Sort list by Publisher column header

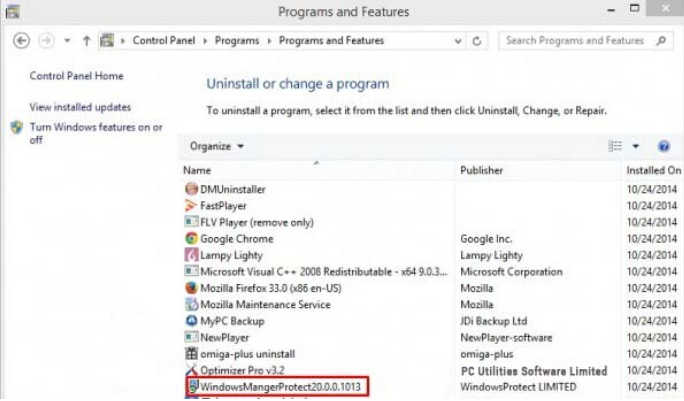point(481,171)
